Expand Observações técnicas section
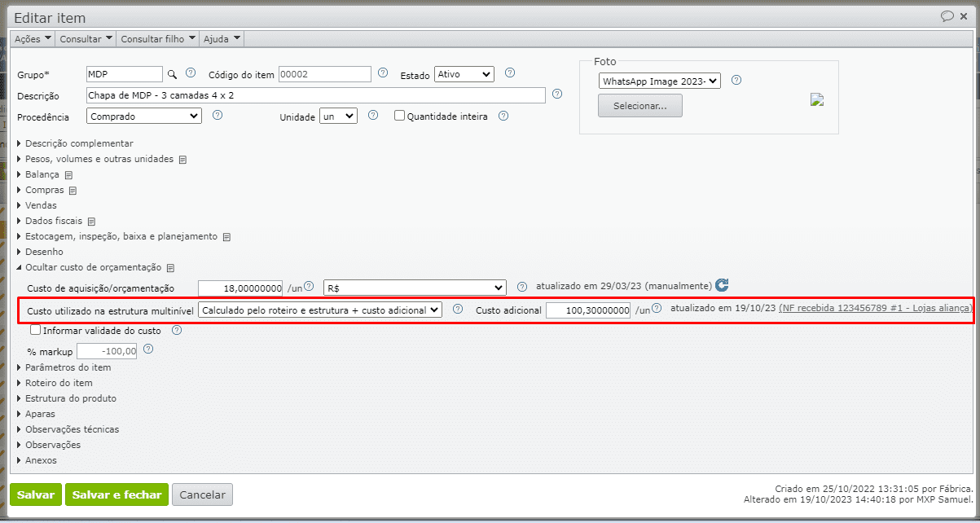The image size is (980, 523). 72,429
